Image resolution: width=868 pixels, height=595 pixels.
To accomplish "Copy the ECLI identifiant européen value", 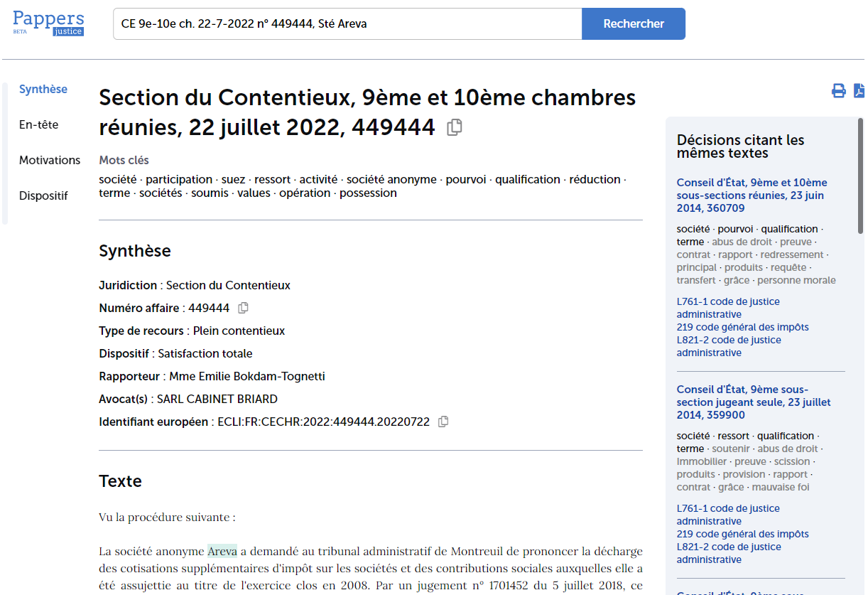I will (x=443, y=422).
